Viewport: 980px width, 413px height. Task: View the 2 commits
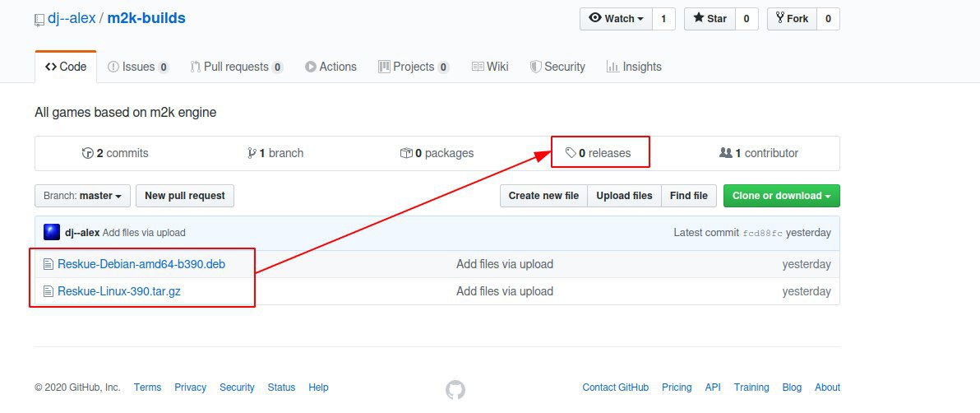[115, 153]
